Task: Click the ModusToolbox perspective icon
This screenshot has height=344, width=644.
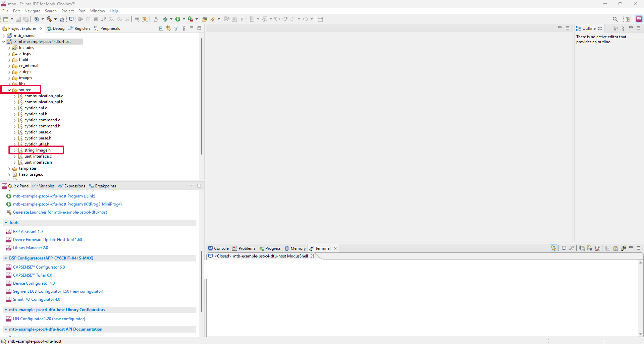Action: [x=639, y=19]
